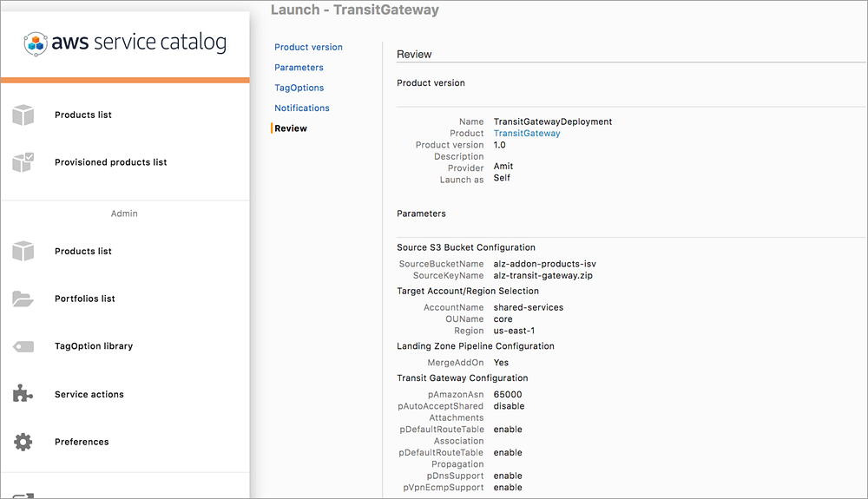Click the Transit Gateway Configuration heading
Screen dimensions: 868x499
[463, 378]
